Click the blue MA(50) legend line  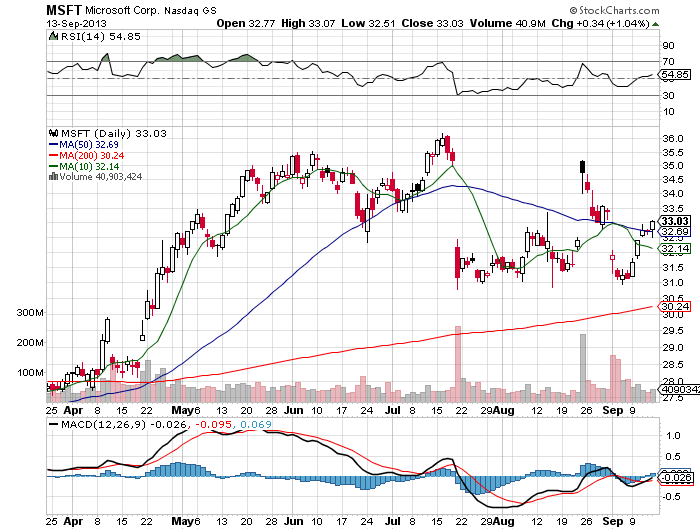(x=53, y=144)
